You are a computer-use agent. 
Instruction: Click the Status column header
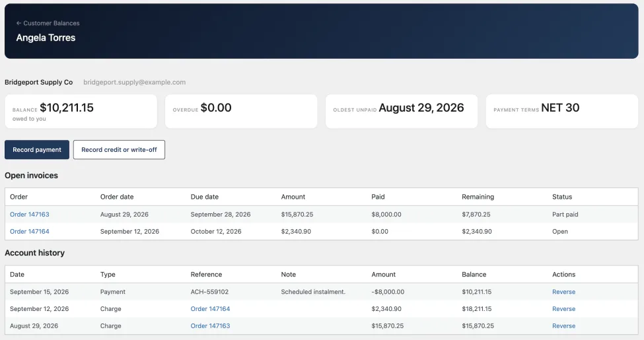click(562, 197)
